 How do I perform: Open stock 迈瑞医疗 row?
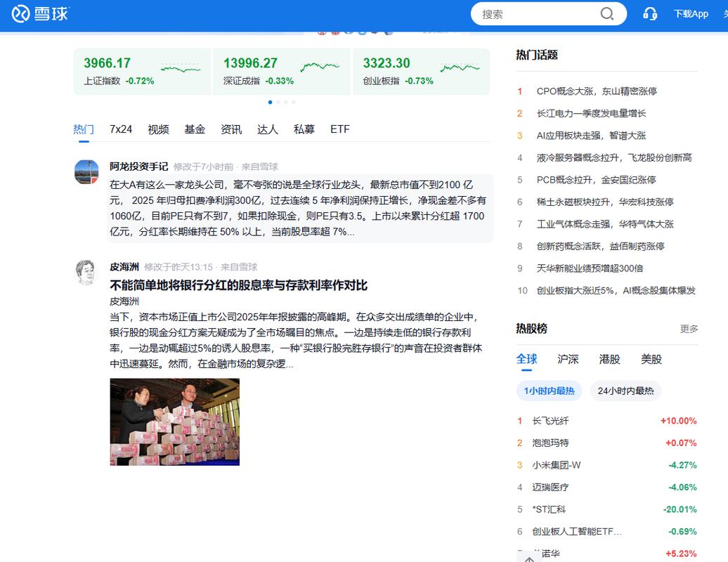[607, 488]
